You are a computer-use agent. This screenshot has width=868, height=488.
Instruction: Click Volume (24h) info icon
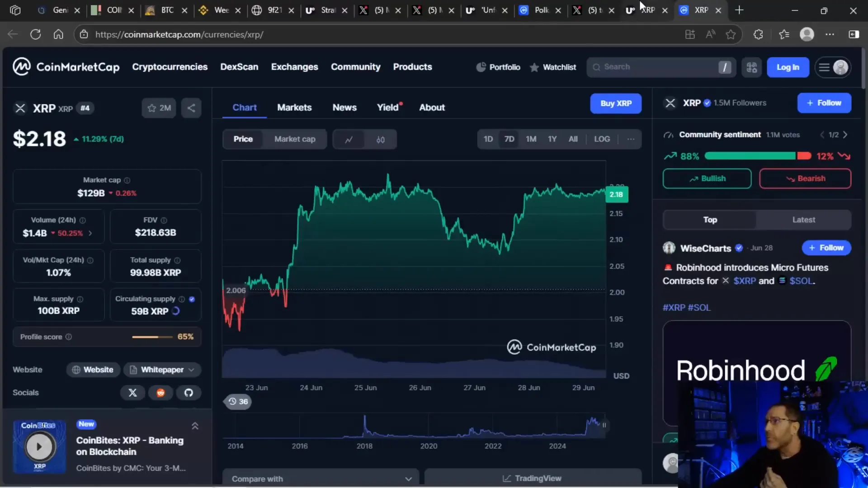(82, 220)
